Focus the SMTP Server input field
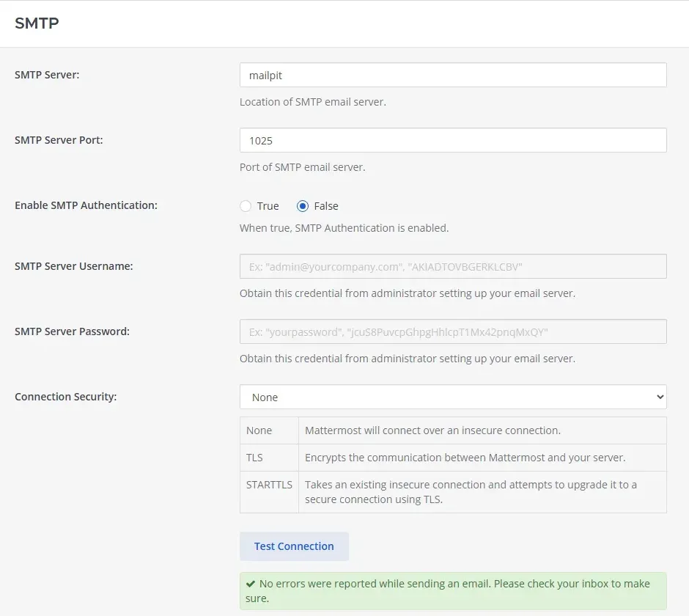The image size is (689, 616). coord(453,76)
